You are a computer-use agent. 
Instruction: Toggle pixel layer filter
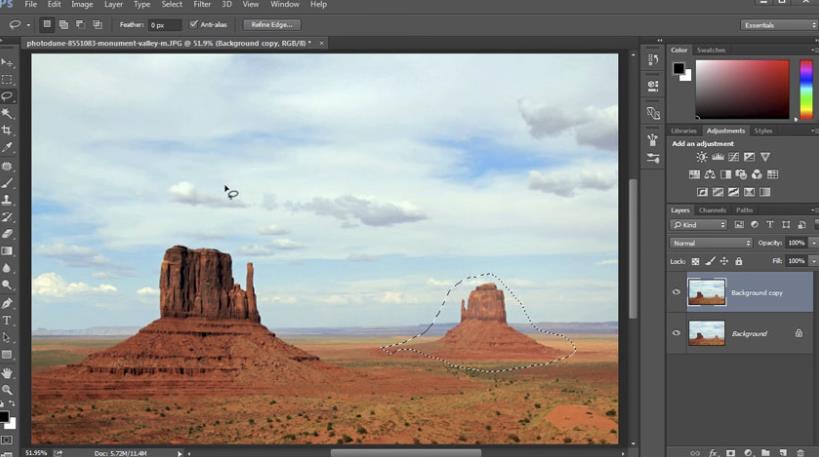[739, 225]
